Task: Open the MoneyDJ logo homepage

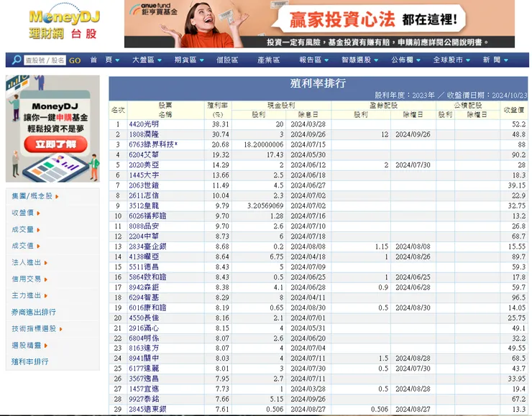Action: pos(64,23)
